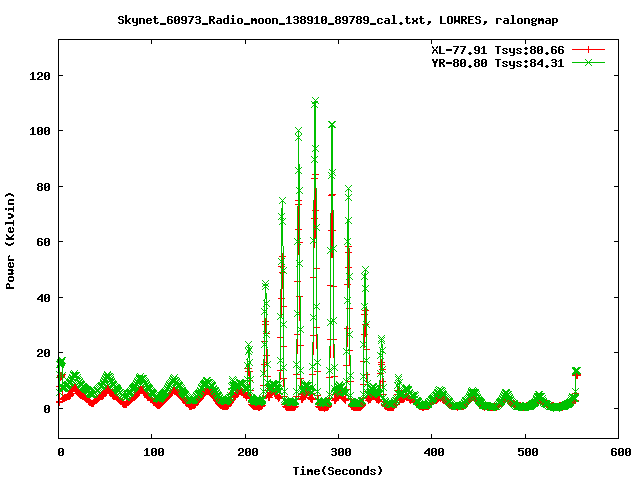Screen dimensions: 640x480
Task: Click the 120 tick label on y-axis
Action: 40,76
